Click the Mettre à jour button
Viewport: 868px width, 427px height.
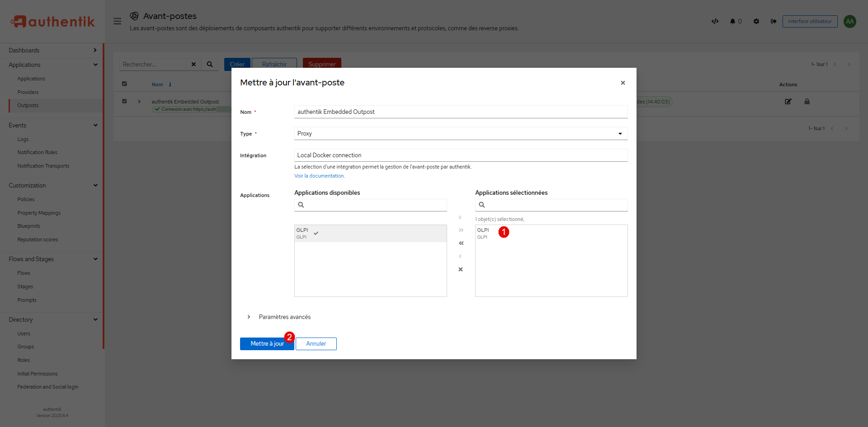tap(267, 344)
